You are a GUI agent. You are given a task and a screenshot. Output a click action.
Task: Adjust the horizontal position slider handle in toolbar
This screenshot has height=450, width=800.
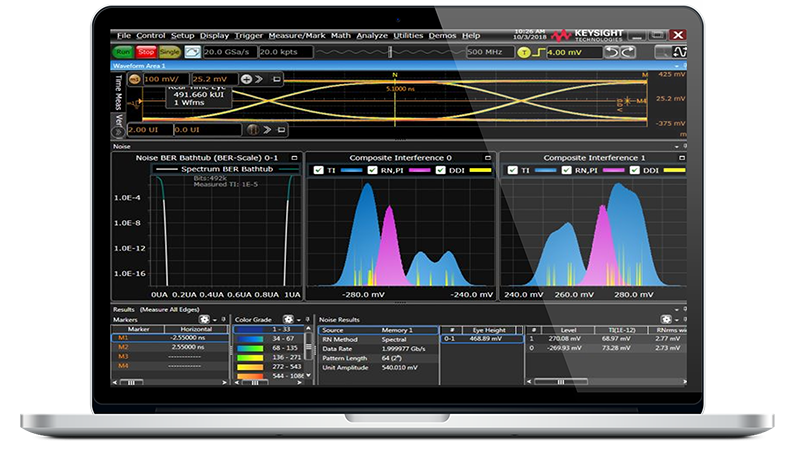(x=390, y=52)
